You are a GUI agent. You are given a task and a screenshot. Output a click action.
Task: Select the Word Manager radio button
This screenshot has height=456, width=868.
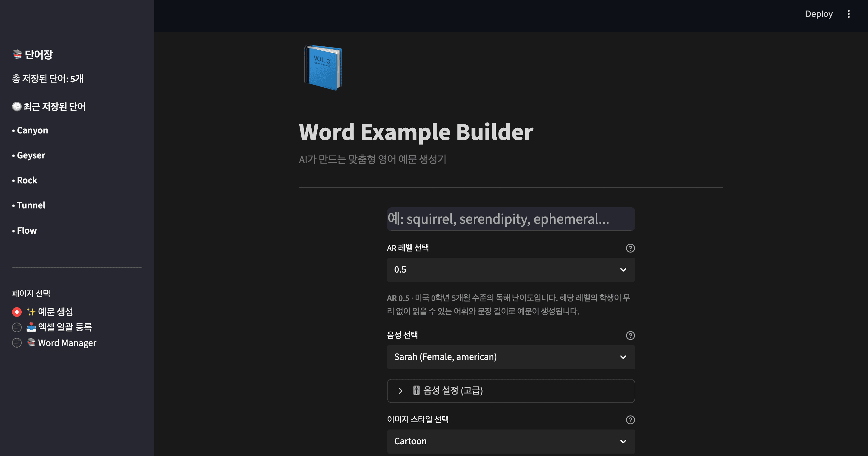[17, 342]
